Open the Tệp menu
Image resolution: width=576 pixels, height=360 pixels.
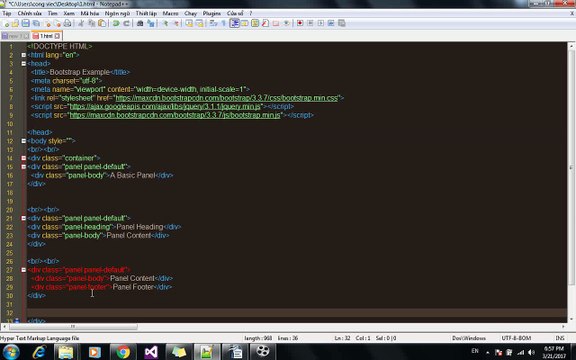7,13
